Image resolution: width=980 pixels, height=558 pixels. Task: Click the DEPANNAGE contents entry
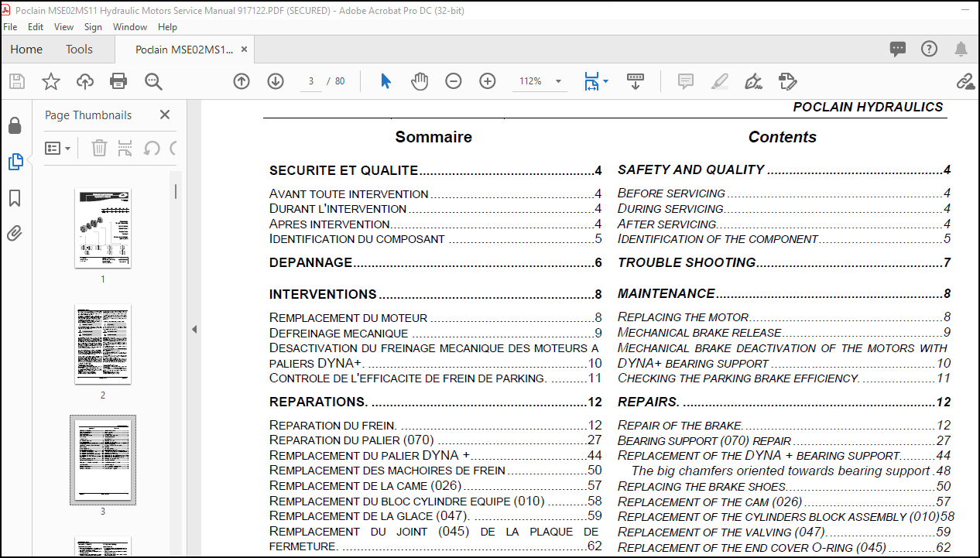[x=435, y=262]
